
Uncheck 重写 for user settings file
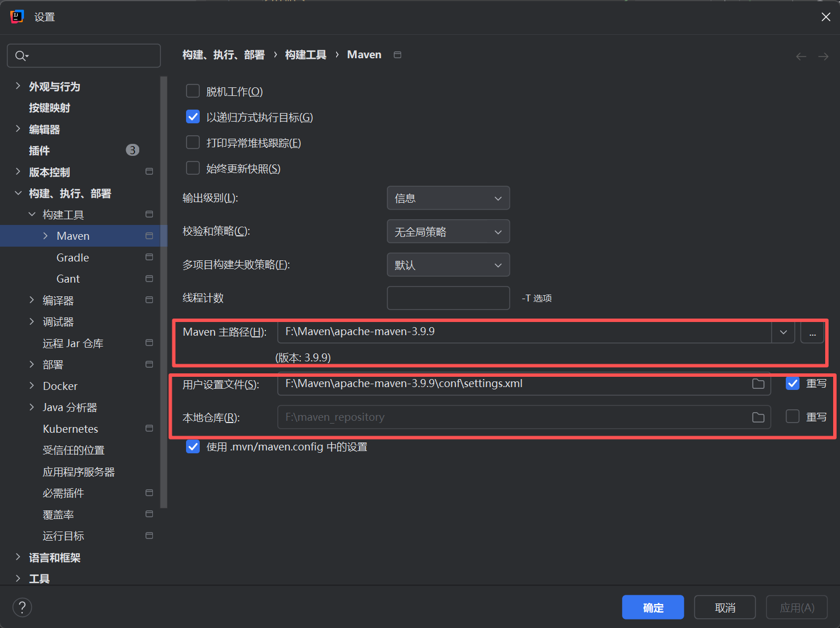[x=793, y=384]
